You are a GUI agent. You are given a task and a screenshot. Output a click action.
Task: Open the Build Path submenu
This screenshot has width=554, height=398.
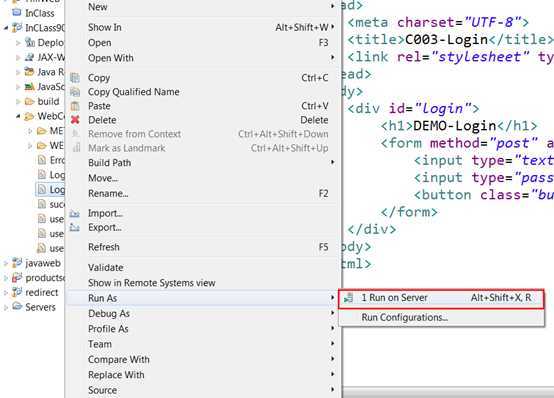(x=203, y=163)
